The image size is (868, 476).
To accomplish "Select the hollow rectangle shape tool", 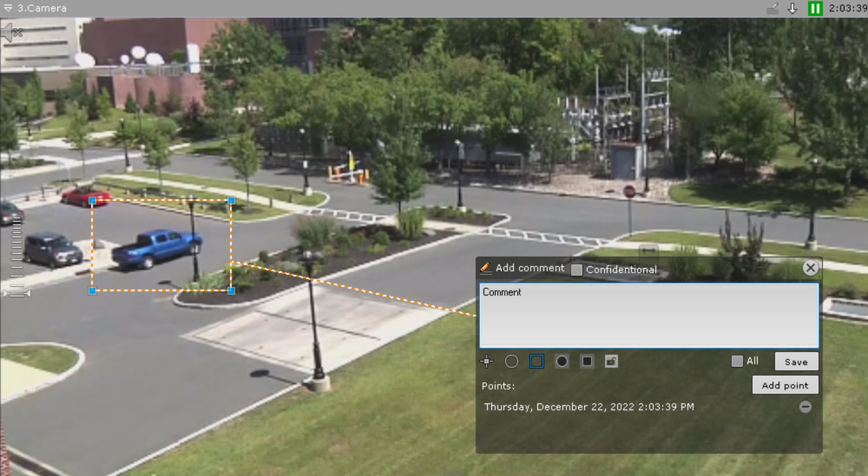I will 536,361.
